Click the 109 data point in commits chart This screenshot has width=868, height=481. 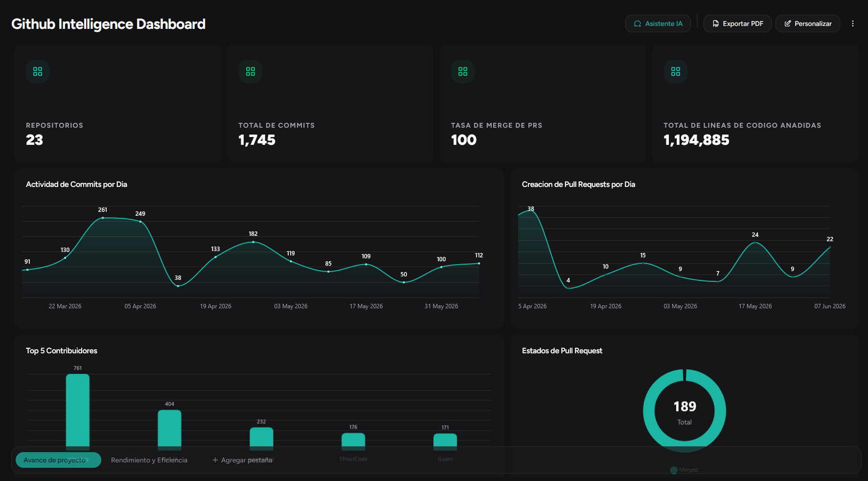(x=366, y=264)
